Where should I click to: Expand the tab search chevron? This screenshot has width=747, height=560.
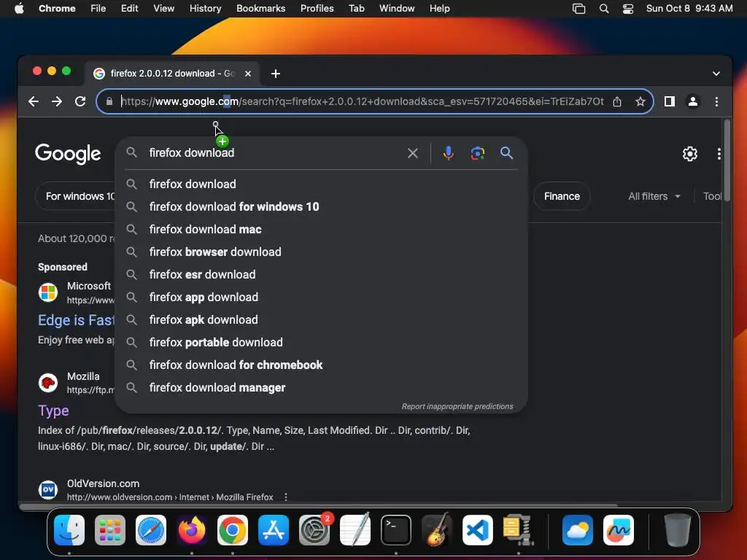[x=716, y=74]
